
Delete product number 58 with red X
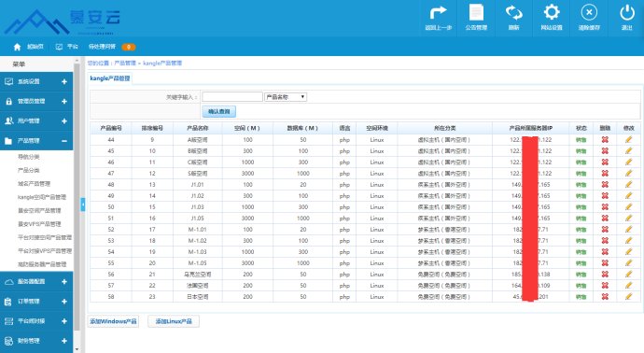pyautogui.click(x=605, y=296)
